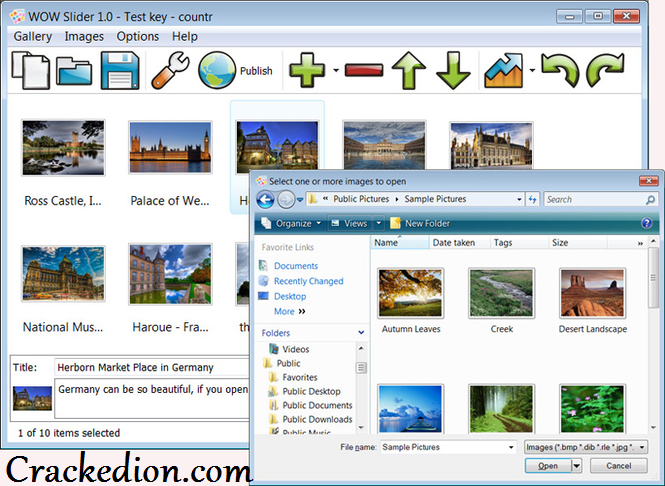The width and height of the screenshot is (665, 486).
Task: Click the Back arrow in file dialog
Action: [265, 199]
